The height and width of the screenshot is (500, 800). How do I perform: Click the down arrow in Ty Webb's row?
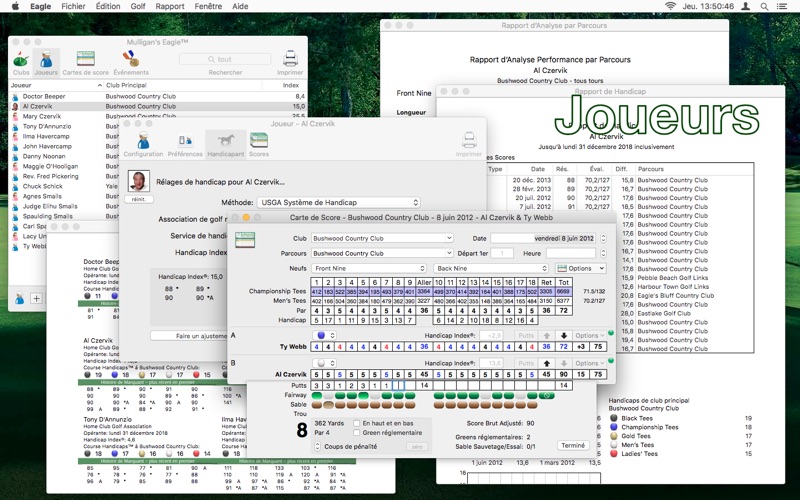564,336
